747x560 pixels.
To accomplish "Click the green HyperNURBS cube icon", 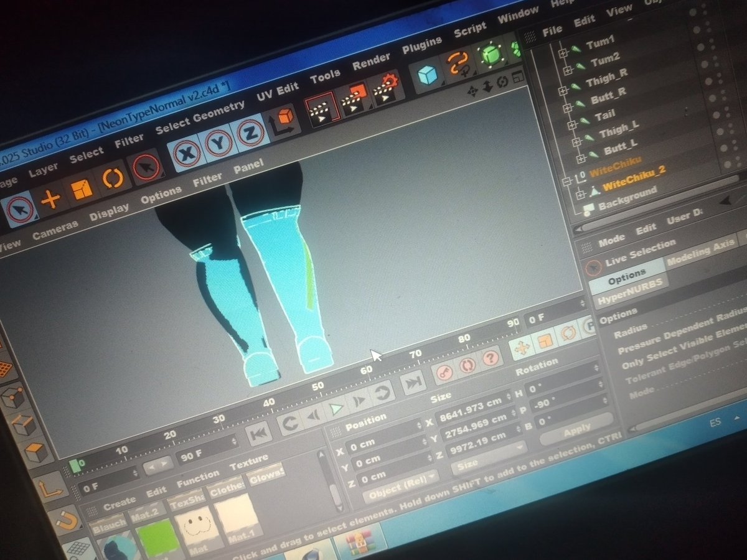I will [491, 55].
